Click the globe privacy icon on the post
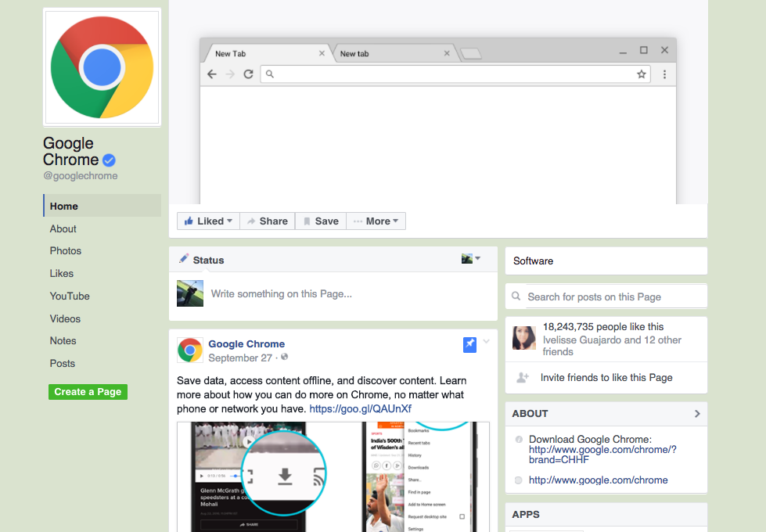Viewport: 766px width, 532px height. pyautogui.click(x=284, y=357)
